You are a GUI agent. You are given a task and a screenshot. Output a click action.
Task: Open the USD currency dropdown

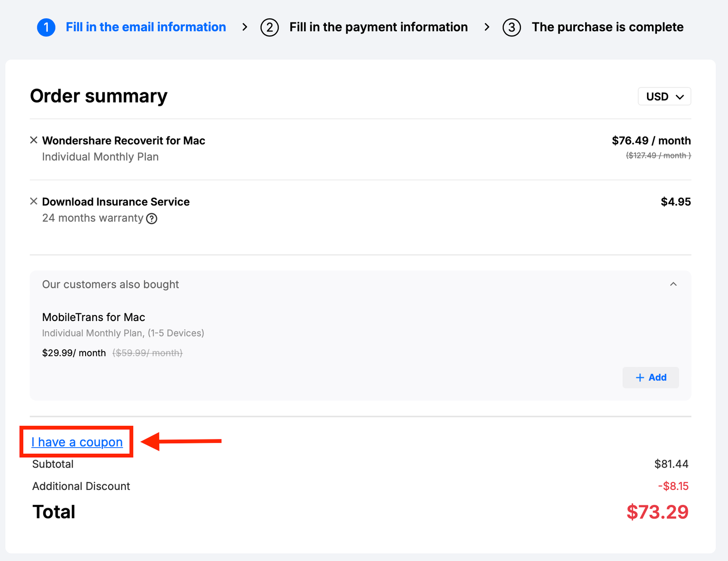point(664,97)
